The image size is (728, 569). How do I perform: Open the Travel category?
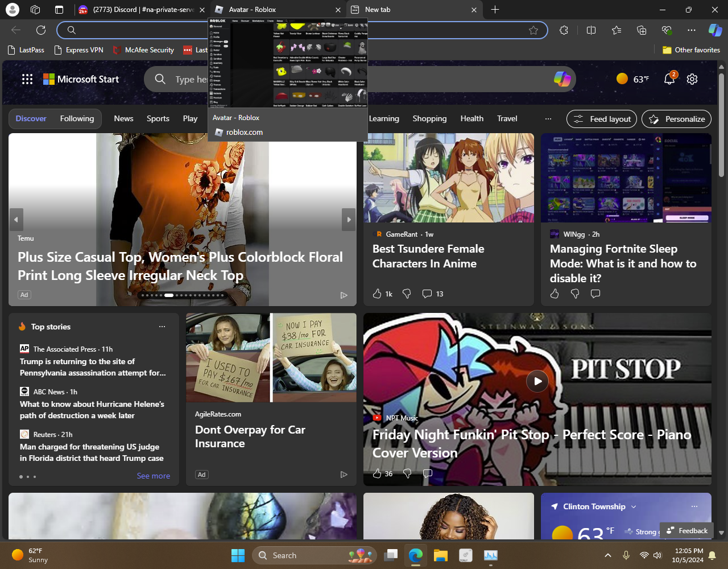(x=507, y=118)
